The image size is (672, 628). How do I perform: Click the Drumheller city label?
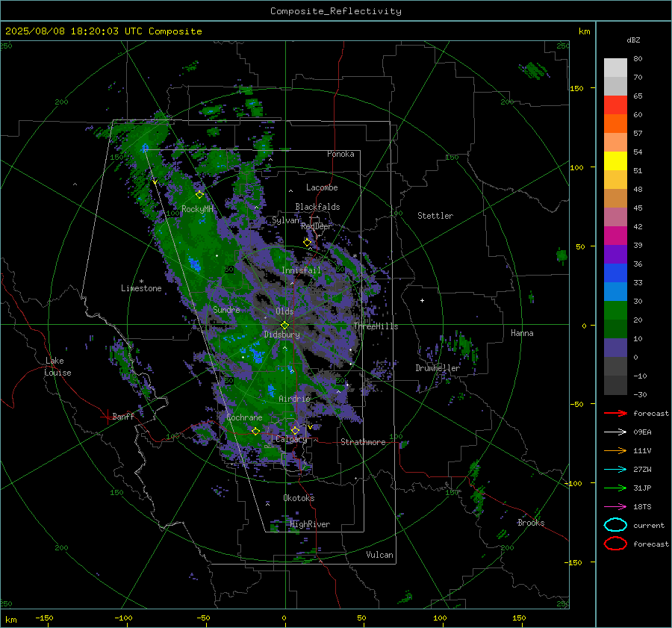(x=438, y=368)
